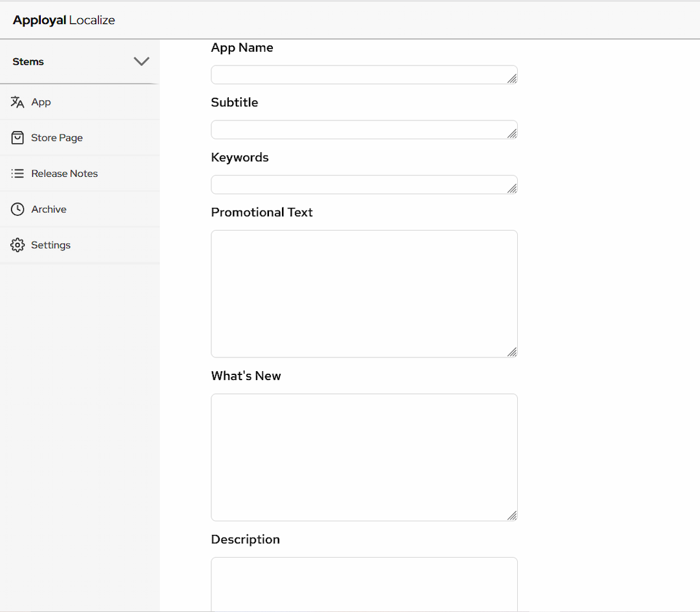Click the Apployal Localize logo
Screen dimensions: 700x612
[x=64, y=20]
